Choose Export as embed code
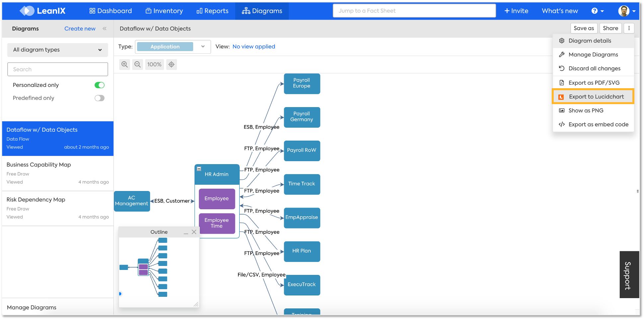 (x=594, y=125)
